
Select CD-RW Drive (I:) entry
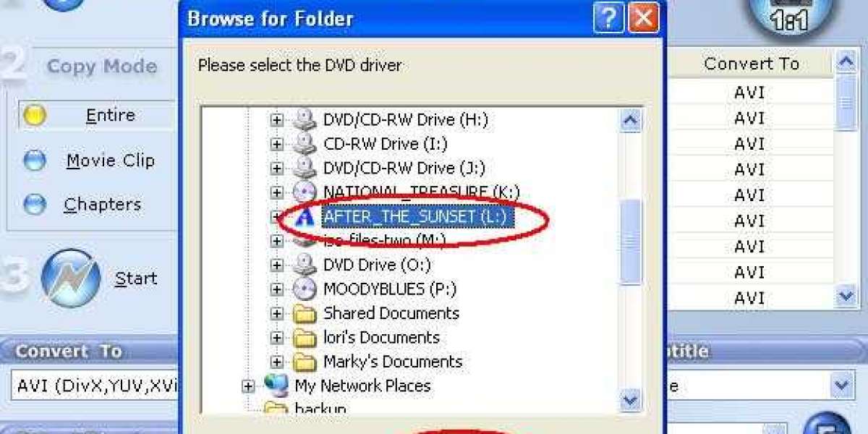(x=386, y=144)
